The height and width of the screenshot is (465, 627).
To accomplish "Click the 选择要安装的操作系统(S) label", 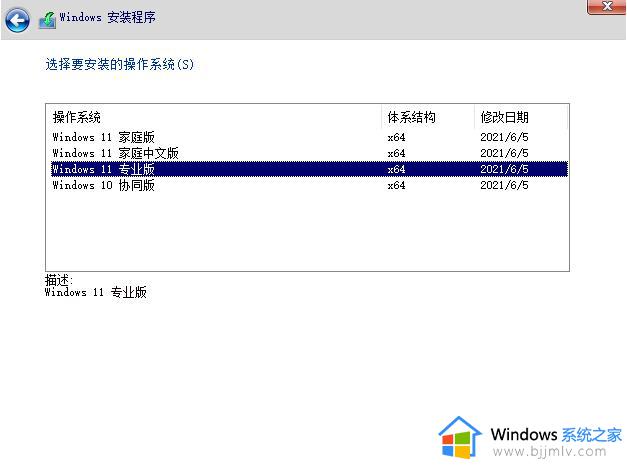I will (120, 64).
